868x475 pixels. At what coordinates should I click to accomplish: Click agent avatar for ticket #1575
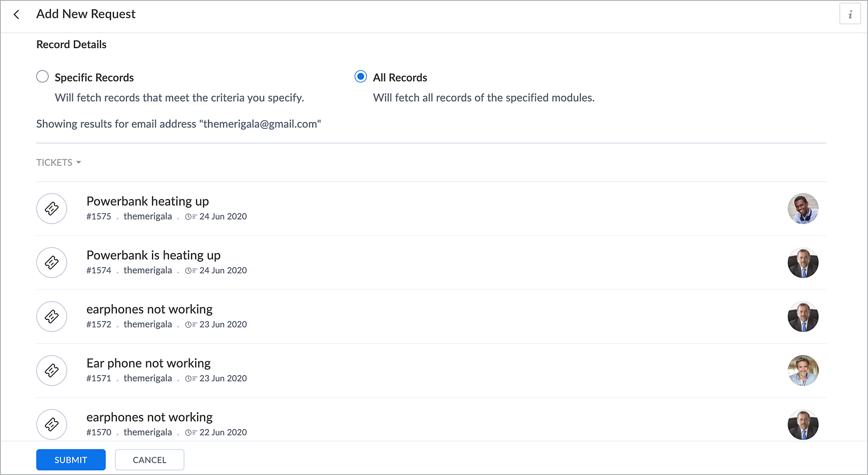pyautogui.click(x=803, y=209)
